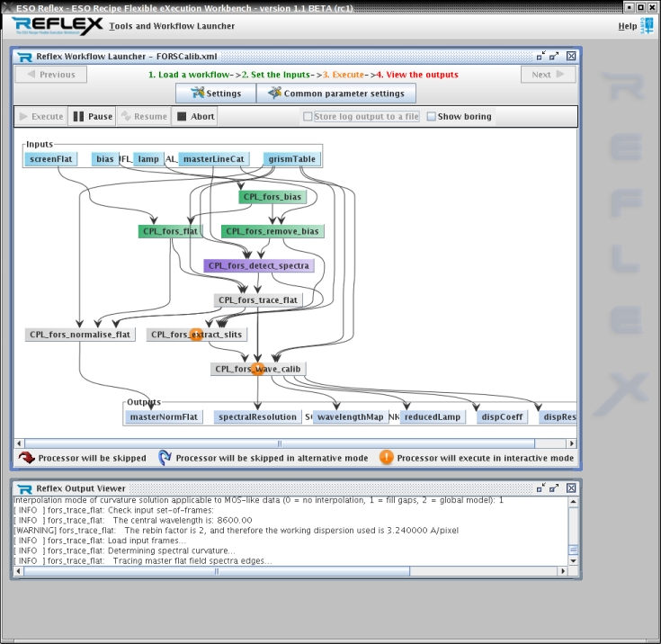The image size is (661, 644).
Task: Select the CPL_fors_bias processor node
Action: [272, 197]
